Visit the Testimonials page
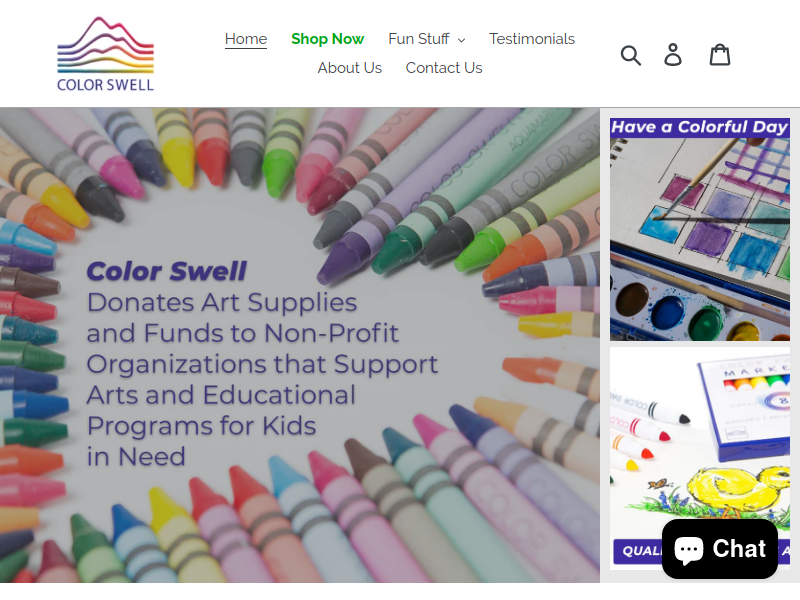 (x=532, y=39)
